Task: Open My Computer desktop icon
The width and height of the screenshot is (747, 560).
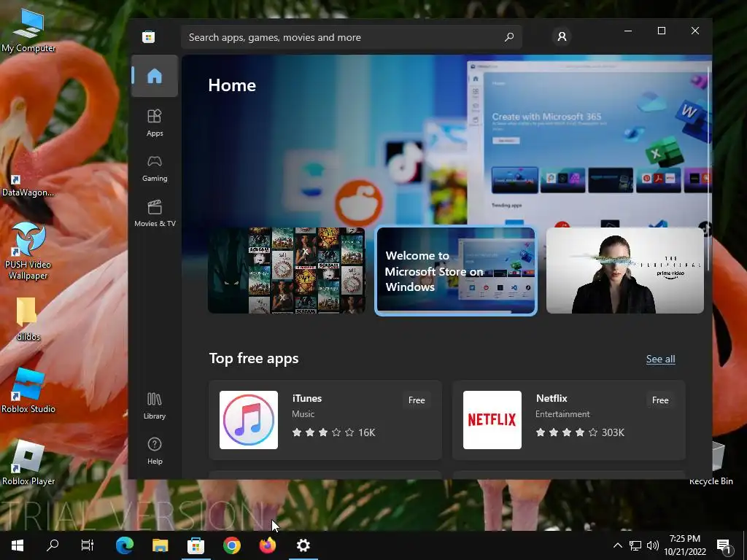Action: click(28, 31)
